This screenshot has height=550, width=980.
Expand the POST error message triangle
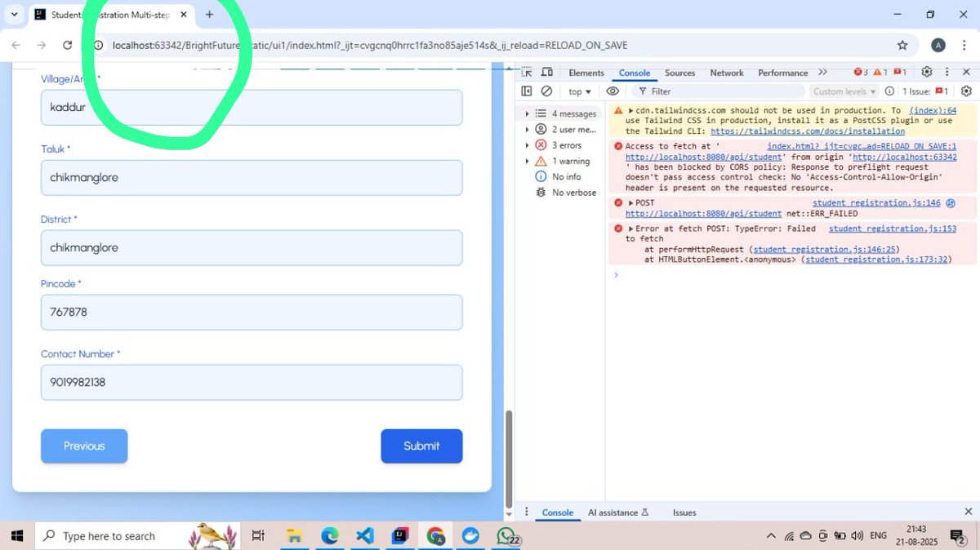[630, 202]
